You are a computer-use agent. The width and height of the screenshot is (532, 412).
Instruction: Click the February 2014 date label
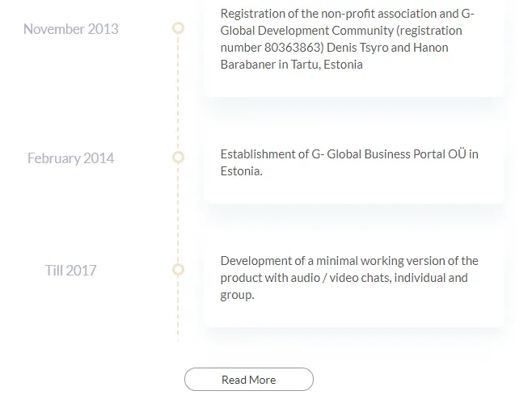71,158
